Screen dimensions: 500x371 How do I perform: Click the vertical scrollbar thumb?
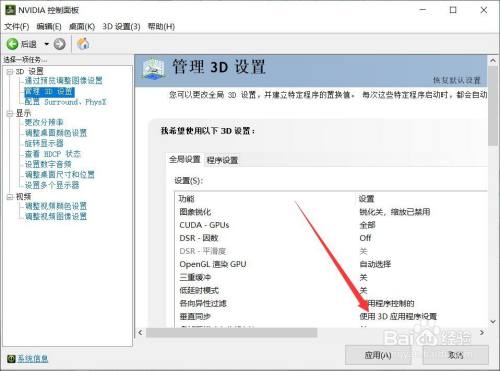493,106
